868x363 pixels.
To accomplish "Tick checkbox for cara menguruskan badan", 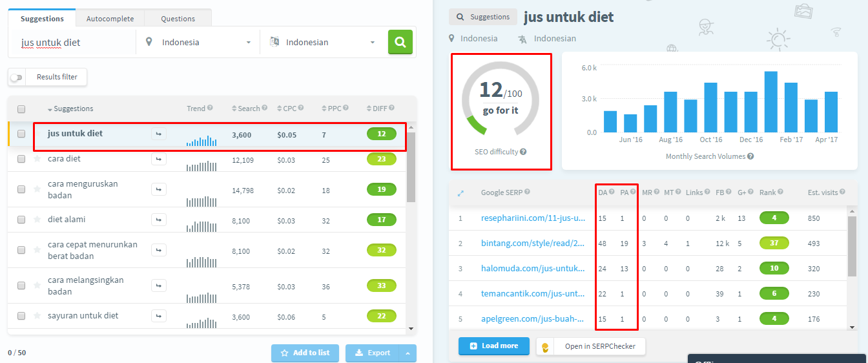I will pyautogui.click(x=21, y=189).
